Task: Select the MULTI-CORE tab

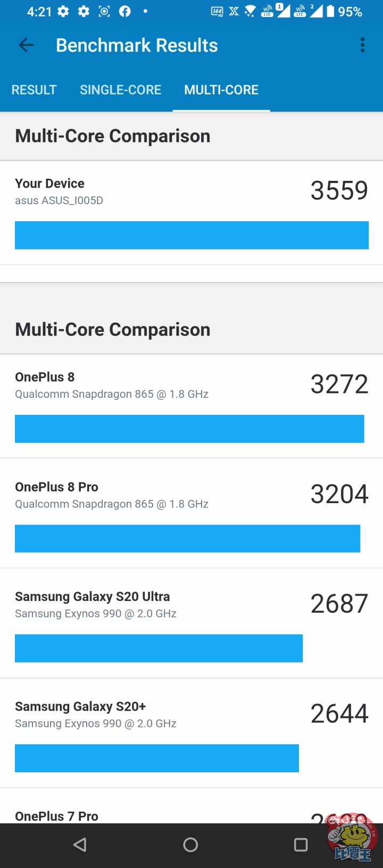Action: coord(221,90)
